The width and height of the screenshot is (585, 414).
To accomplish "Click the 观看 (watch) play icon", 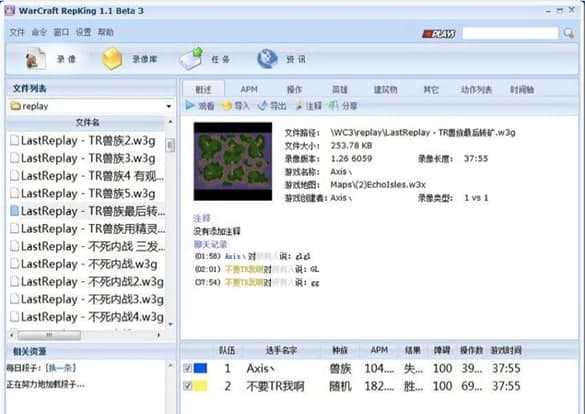I will tap(190, 106).
